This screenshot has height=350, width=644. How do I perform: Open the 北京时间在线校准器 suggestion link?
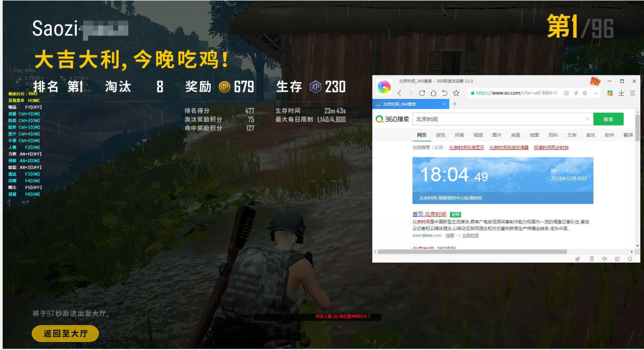[509, 147]
